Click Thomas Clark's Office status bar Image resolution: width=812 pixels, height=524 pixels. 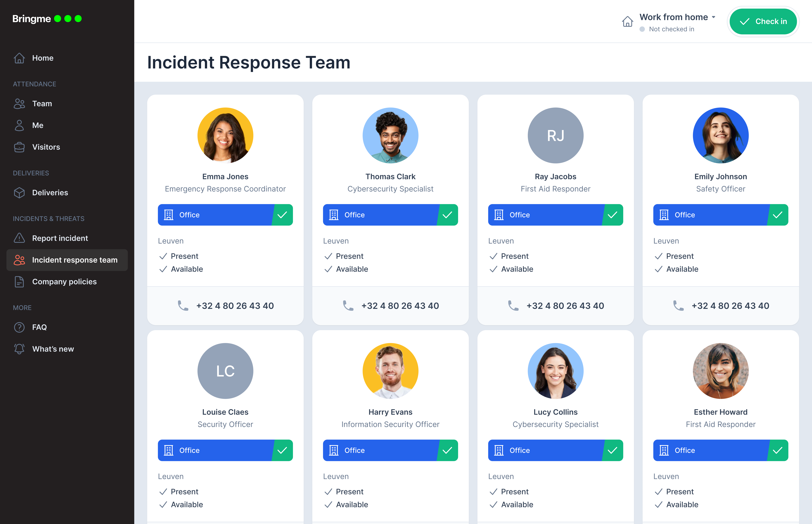point(391,215)
